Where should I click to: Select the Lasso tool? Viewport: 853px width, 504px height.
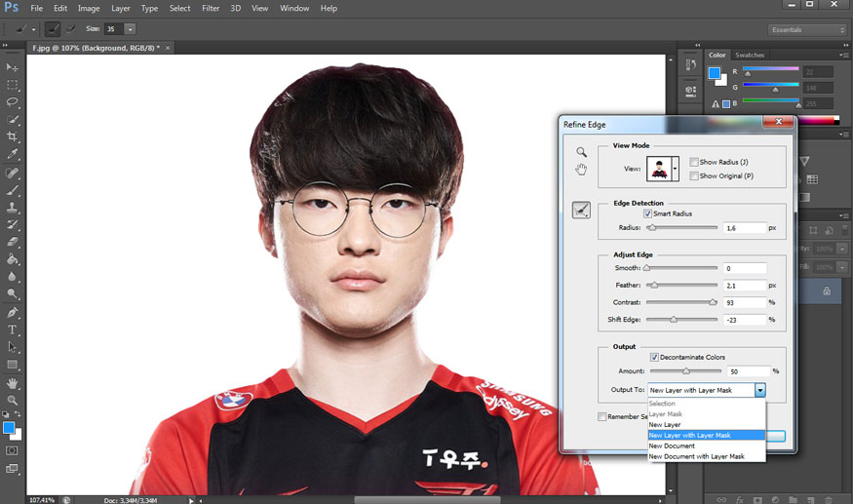(x=12, y=101)
